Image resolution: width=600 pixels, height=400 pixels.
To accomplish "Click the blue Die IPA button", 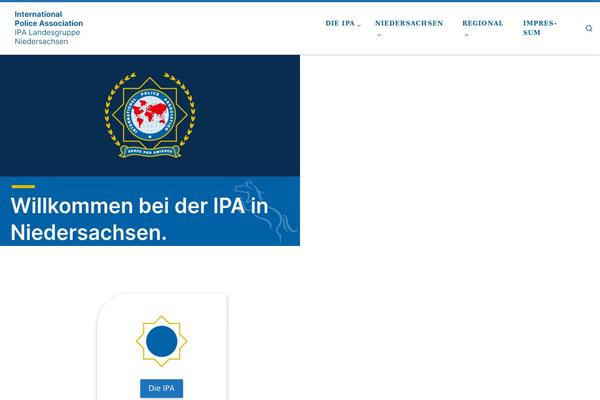I will click(x=161, y=388).
